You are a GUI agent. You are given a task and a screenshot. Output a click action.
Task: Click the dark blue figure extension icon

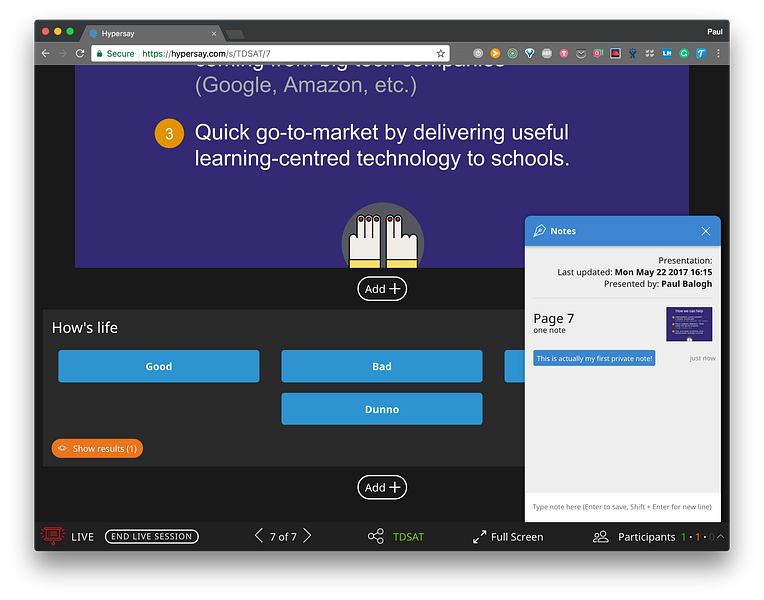pos(632,54)
